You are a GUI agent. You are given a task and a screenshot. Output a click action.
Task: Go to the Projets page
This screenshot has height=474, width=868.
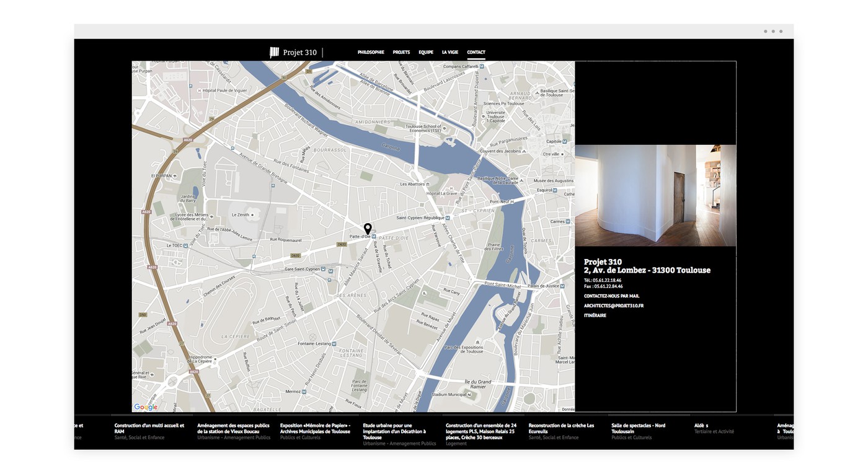coord(401,53)
